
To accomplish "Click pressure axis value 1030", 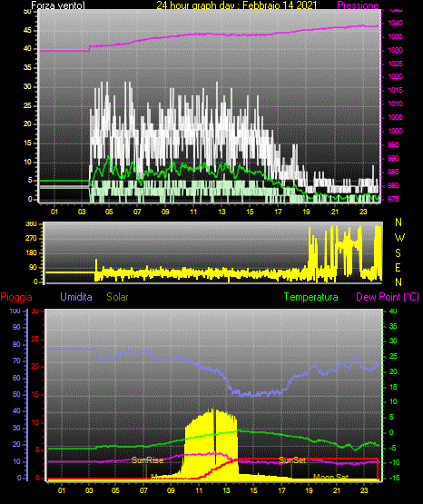I will (396, 50).
